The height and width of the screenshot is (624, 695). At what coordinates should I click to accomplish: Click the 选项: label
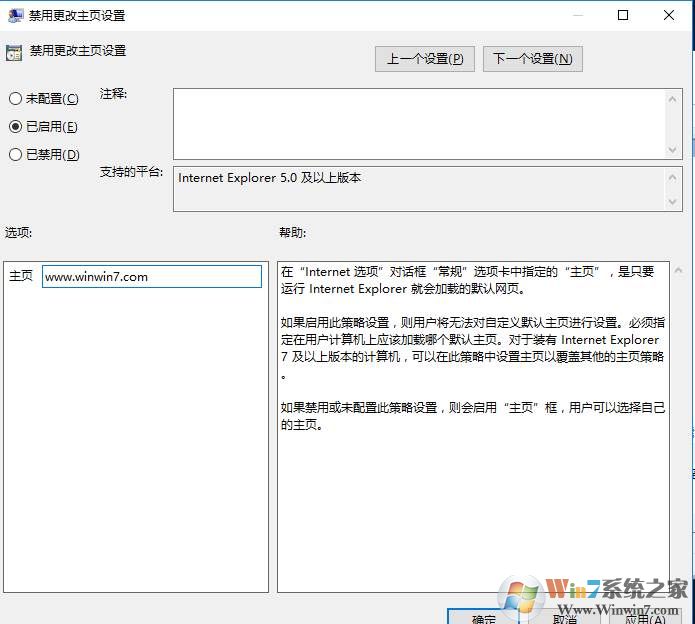(18, 232)
